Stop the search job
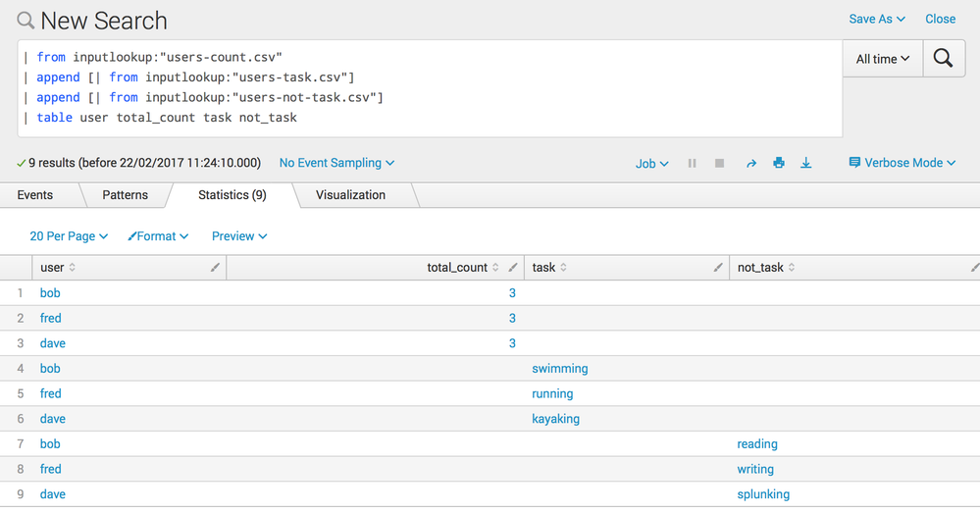Screen dimensions: 980x513 point(719,163)
